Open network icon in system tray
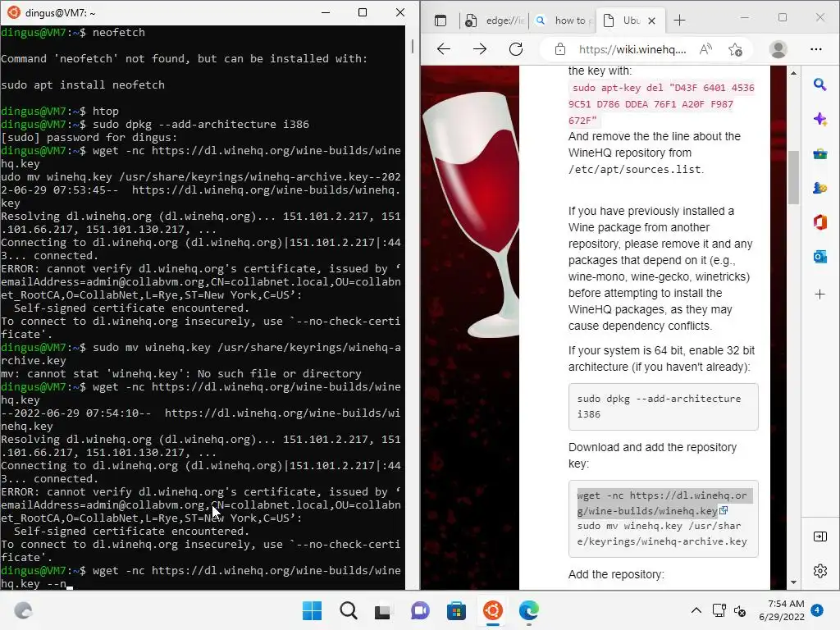The image size is (840, 630). click(719, 610)
